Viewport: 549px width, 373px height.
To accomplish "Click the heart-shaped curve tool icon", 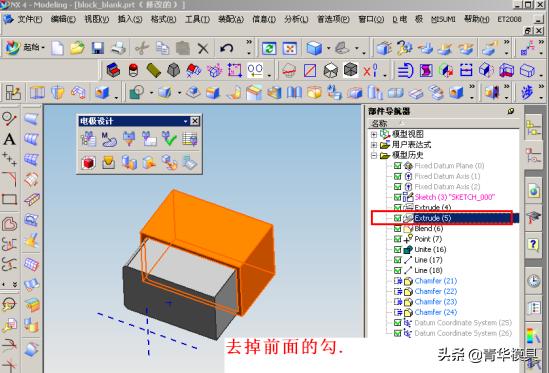I will (9, 223).
